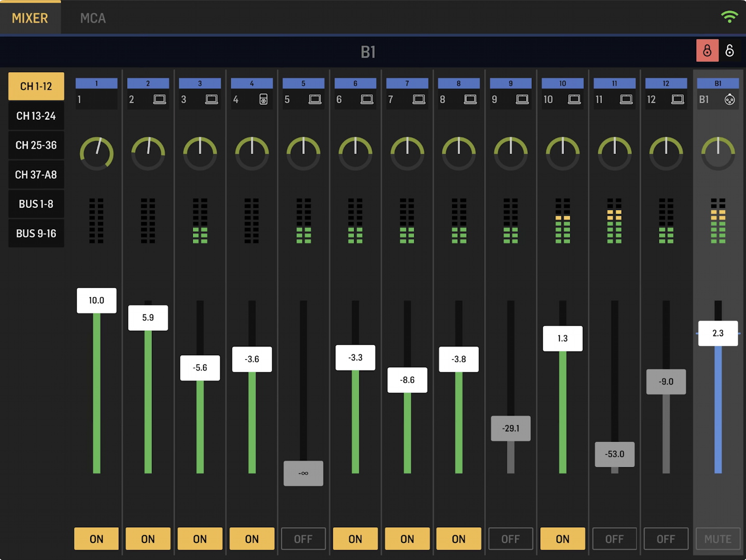This screenshot has width=746, height=560.
Task: Click the media player icon on channel 4
Action: [x=263, y=100]
